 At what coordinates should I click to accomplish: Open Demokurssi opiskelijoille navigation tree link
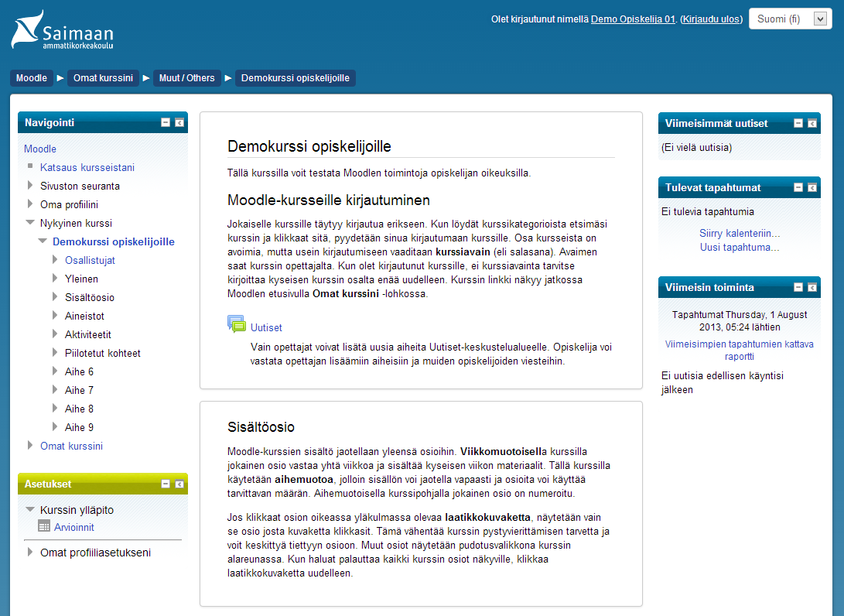coord(114,241)
